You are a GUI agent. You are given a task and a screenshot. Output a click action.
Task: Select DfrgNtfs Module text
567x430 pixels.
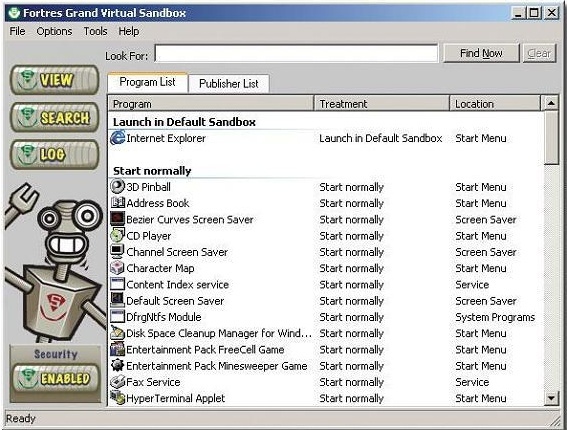[x=163, y=317]
